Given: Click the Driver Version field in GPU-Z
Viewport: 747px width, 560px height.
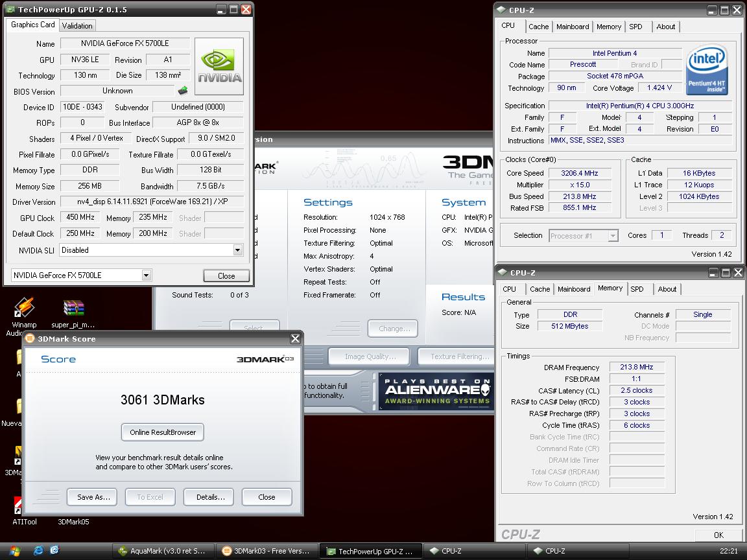Looking at the screenshot, I should click(152, 202).
